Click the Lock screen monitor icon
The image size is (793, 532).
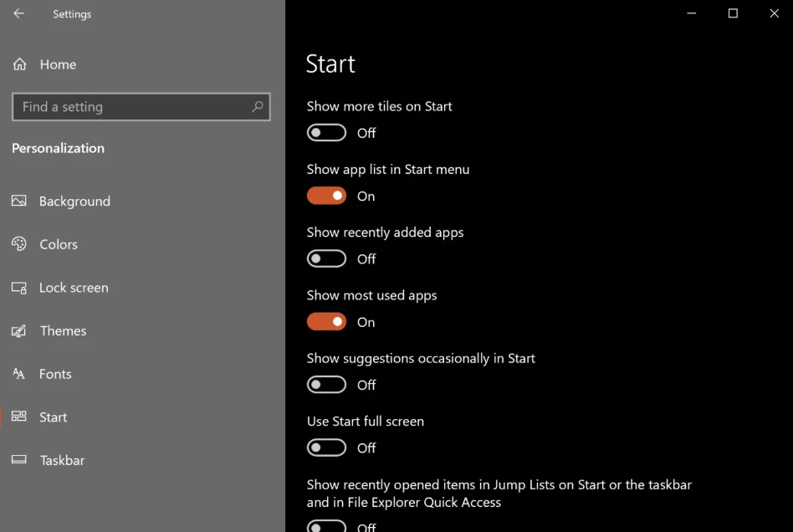coord(19,288)
